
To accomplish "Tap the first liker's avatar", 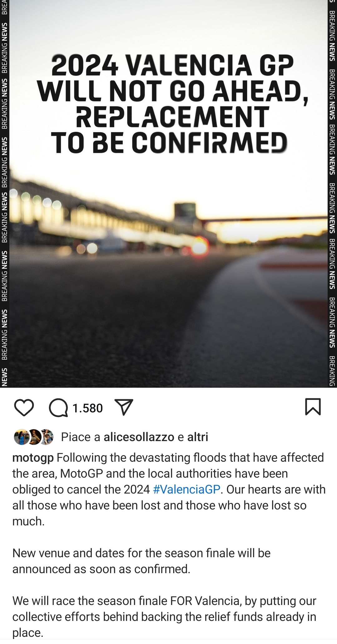I will (22, 437).
